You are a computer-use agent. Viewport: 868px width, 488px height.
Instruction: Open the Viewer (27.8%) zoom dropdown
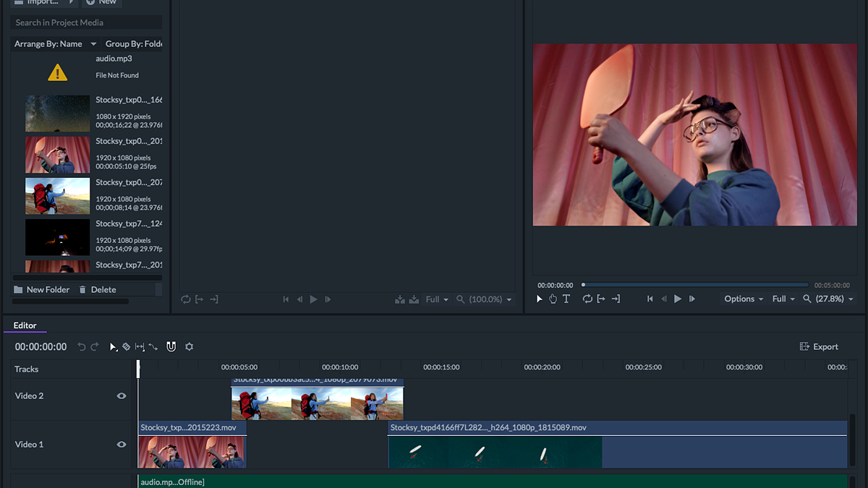click(835, 299)
